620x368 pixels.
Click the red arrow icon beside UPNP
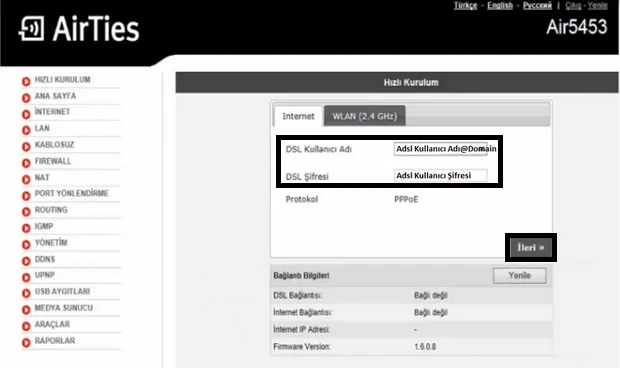(26, 277)
